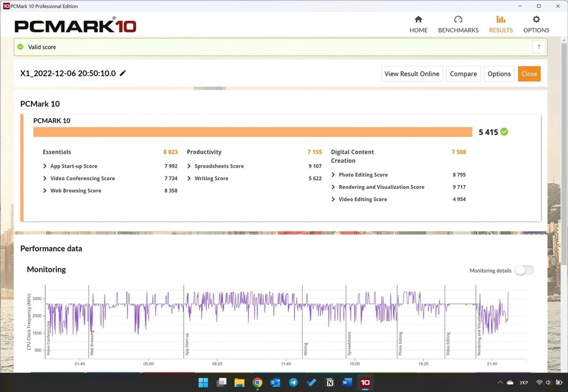Open File Explorer from taskbar
Viewport: 568px width, 392px height.
point(239,383)
